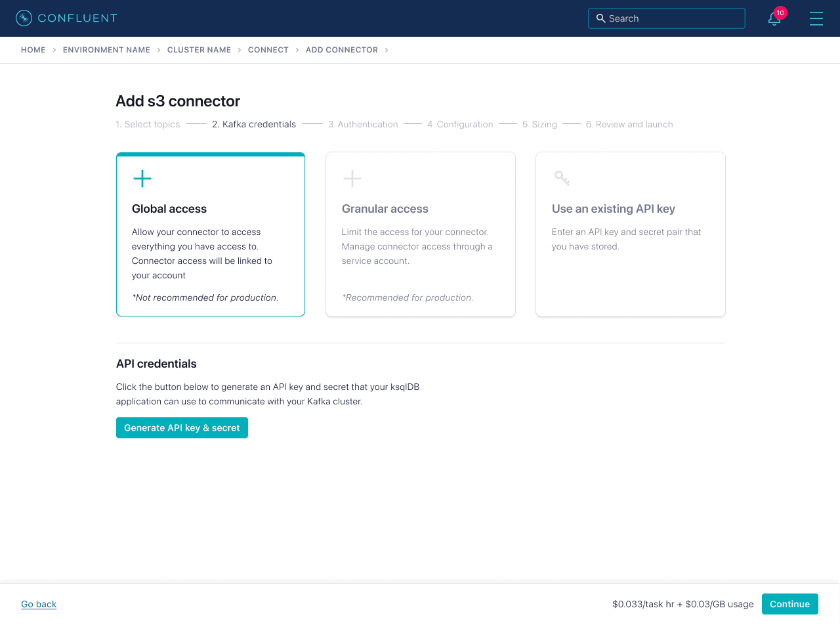Click Generate API key & secret button
The image size is (840, 625).
tap(182, 427)
